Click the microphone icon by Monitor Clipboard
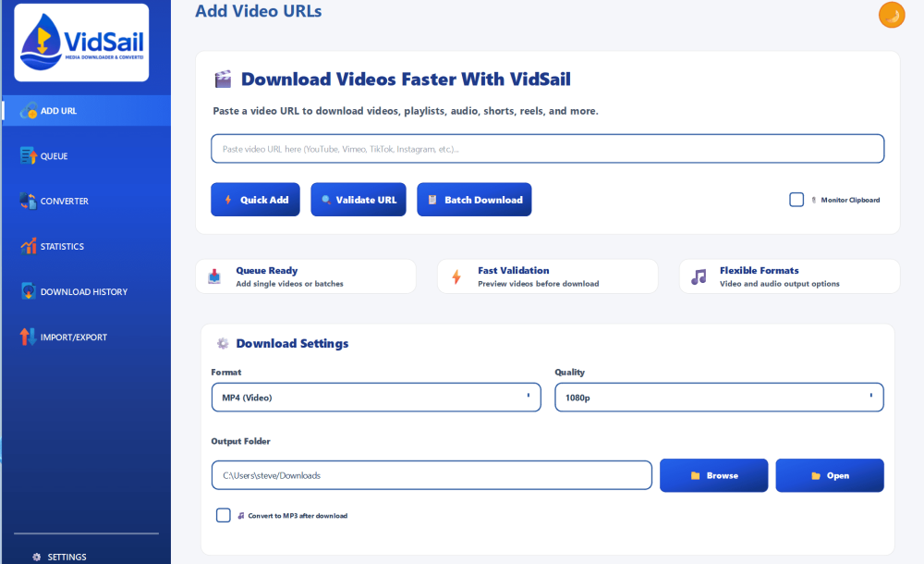924x564 pixels. (814, 200)
